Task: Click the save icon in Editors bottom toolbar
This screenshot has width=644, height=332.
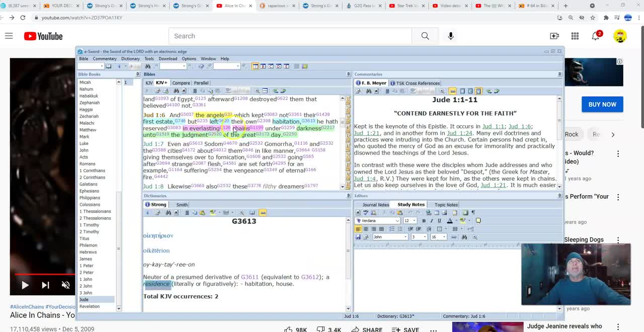Action: pyautogui.click(x=358, y=237)
